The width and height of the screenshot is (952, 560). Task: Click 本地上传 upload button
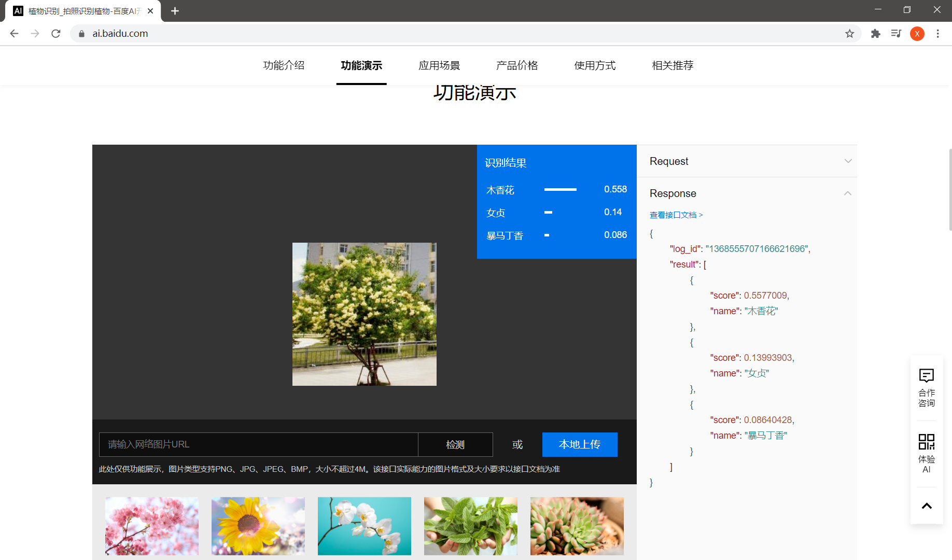tap(580, 444)
